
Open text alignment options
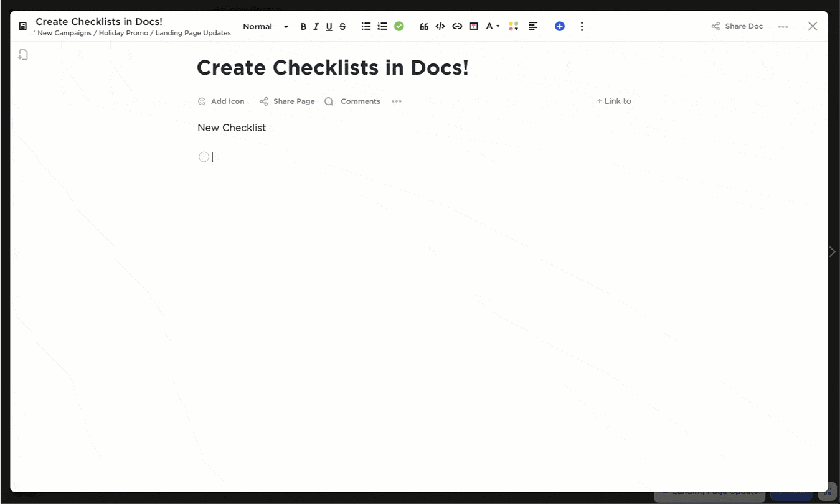533,26
